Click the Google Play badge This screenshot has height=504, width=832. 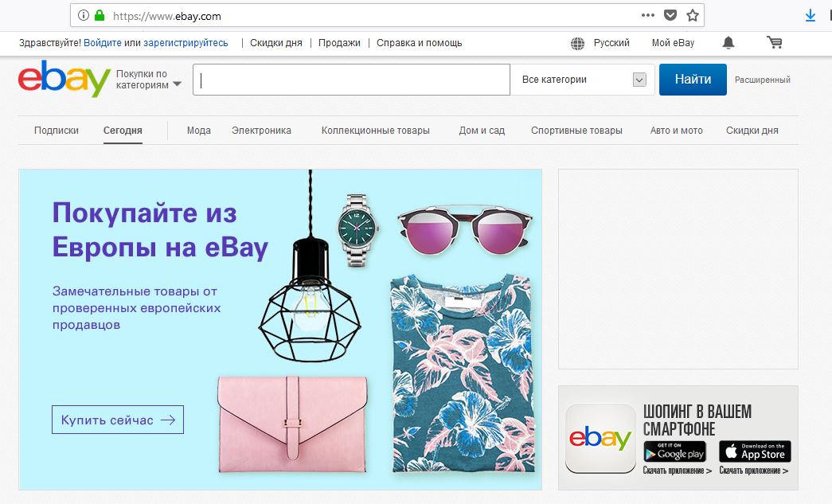[674, 451]
